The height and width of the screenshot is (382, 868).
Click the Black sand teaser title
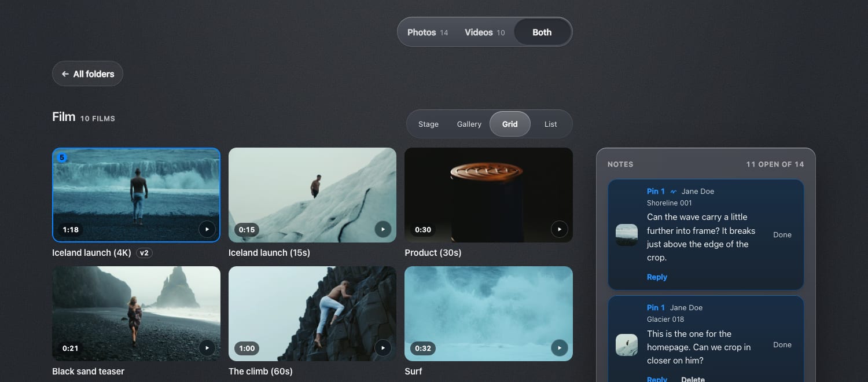88,372
